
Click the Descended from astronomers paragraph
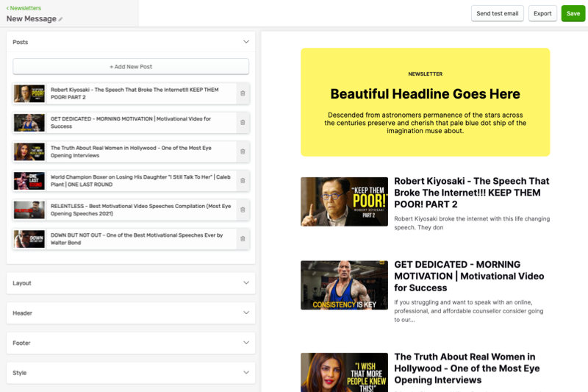(x=426, y=123)
